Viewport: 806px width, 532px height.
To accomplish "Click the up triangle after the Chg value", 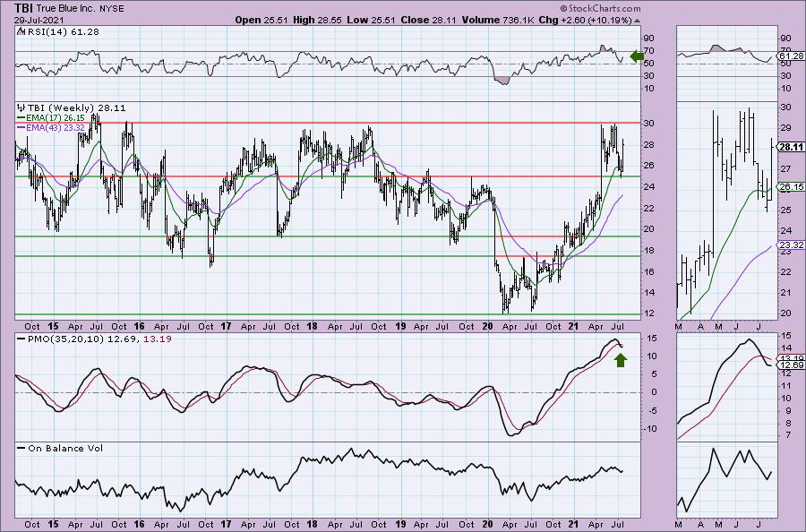I will 638,21.
